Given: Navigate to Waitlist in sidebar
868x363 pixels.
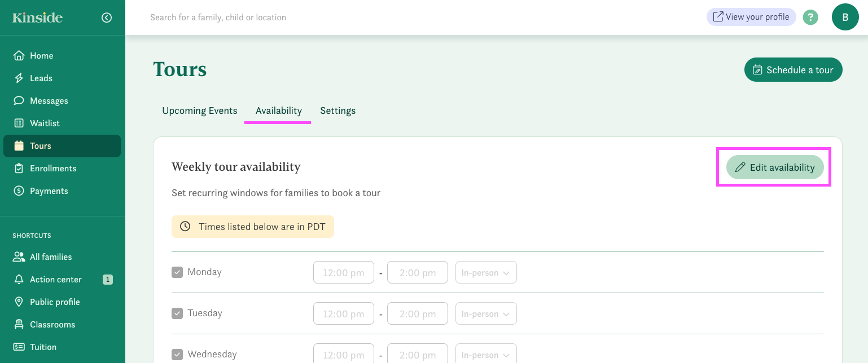Looking at the screenshot, I should [45, 123].
